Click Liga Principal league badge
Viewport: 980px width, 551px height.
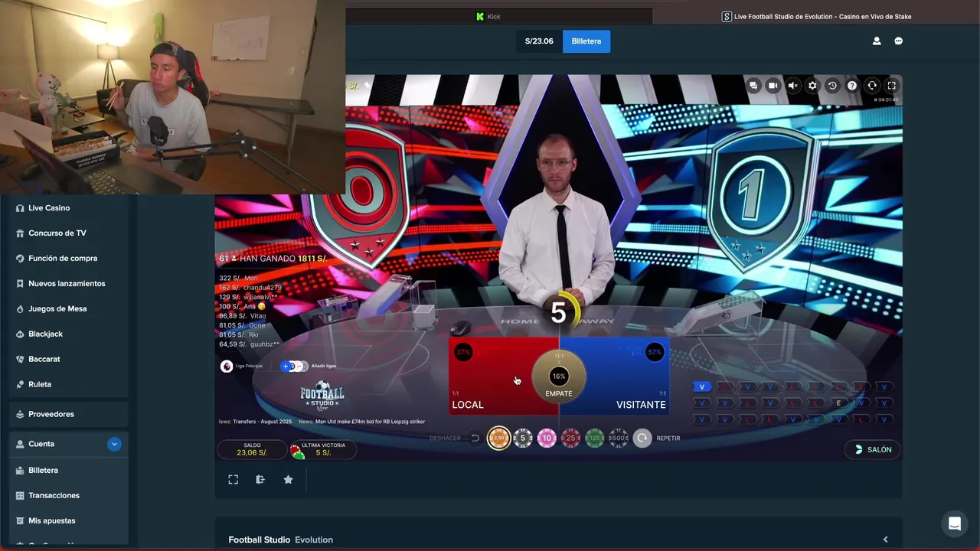coord(227,366)
